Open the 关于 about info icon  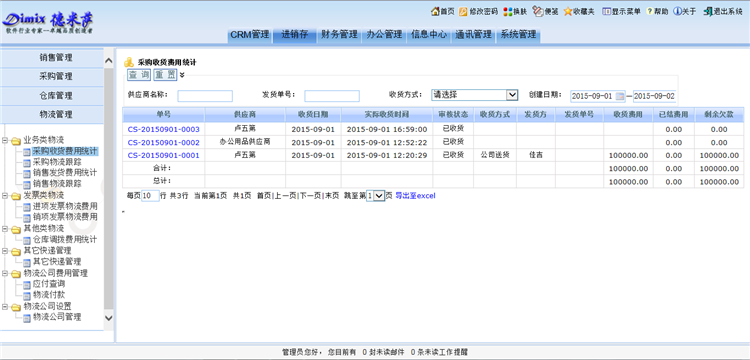tap(677, 11)
